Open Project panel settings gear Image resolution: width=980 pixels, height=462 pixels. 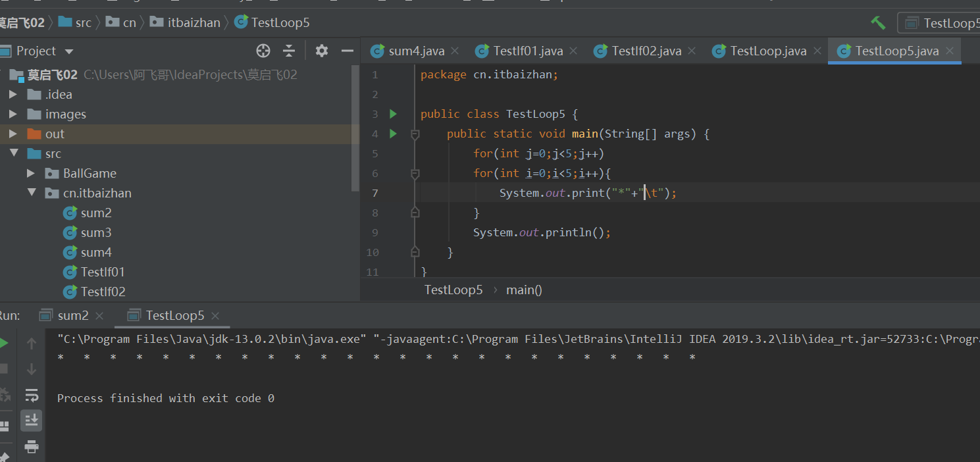(321, 51)
